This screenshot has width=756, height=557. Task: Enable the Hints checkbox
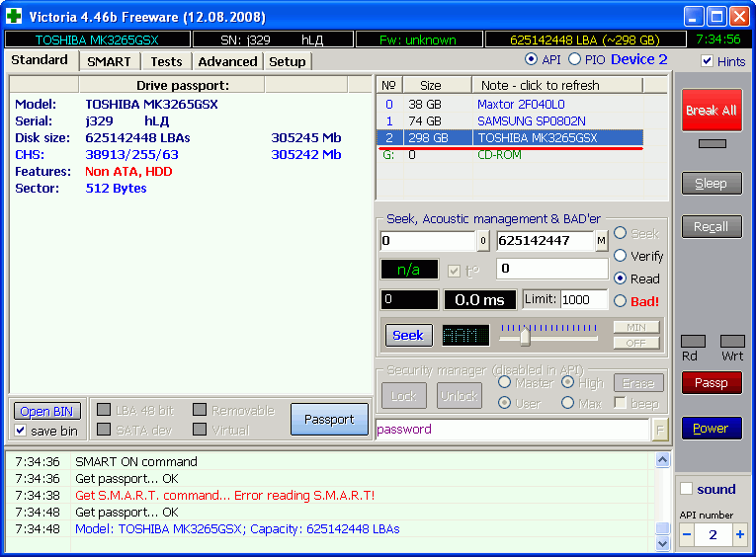coord(707,61)
